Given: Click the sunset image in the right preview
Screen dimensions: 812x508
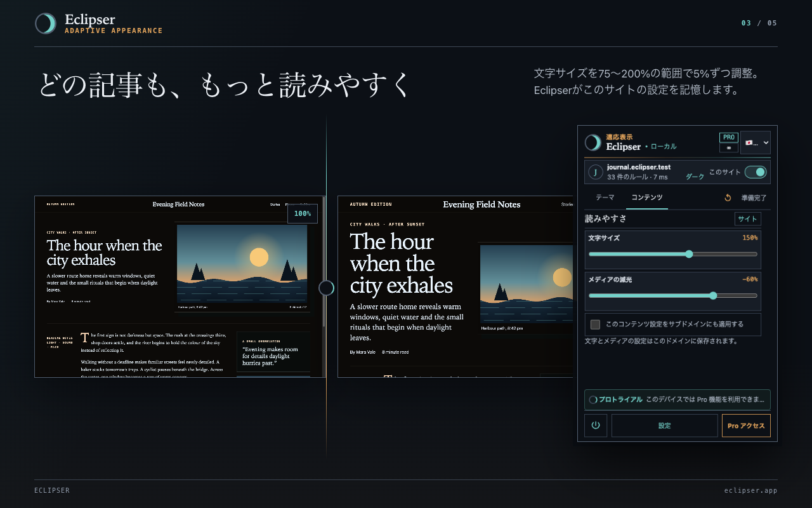Looking at the screenshot, I should tap(527, 283).
